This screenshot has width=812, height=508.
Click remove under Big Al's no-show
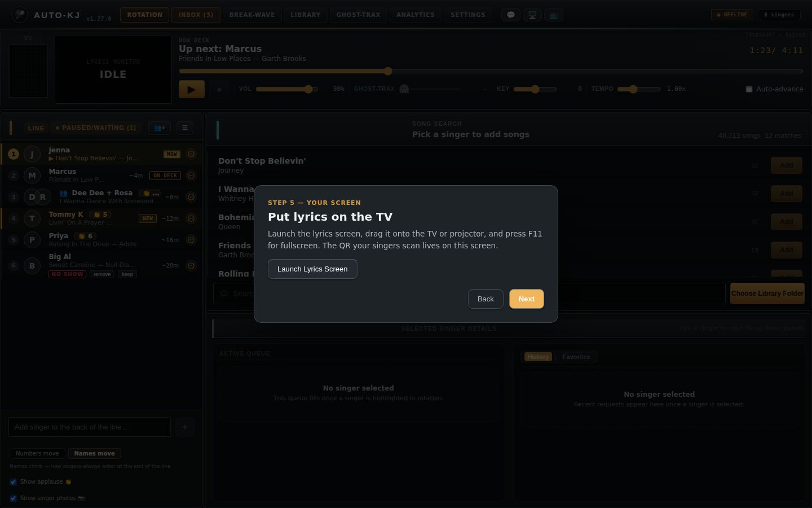(x=102, y=274)
